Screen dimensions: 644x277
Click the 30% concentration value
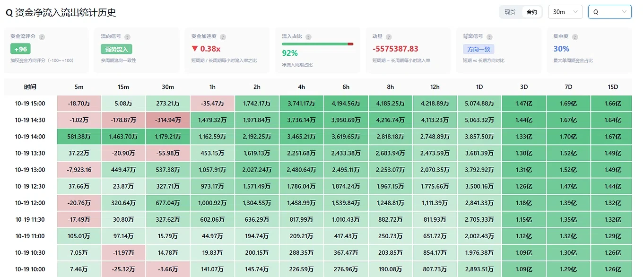(x=561, y=49)
